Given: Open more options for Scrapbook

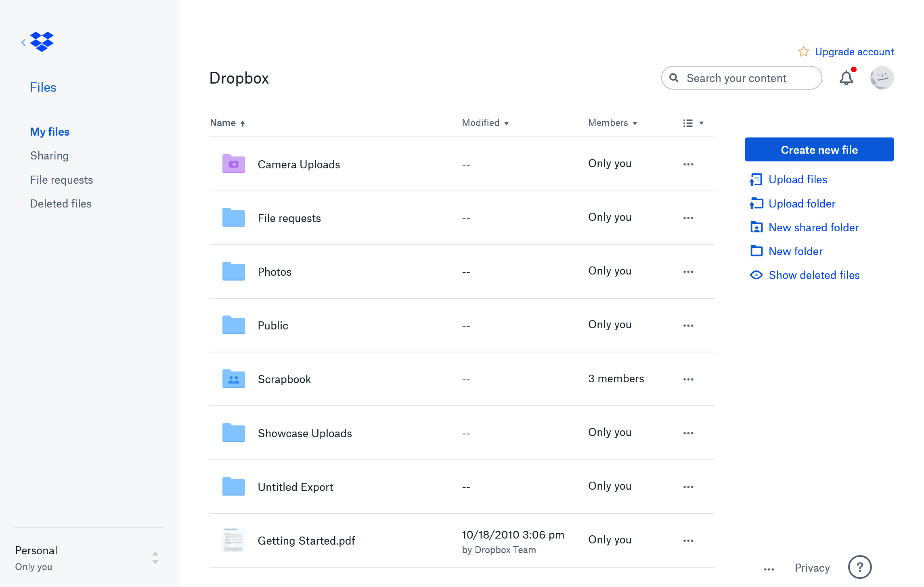Looking at the screenshot, I should pos(688,379).
